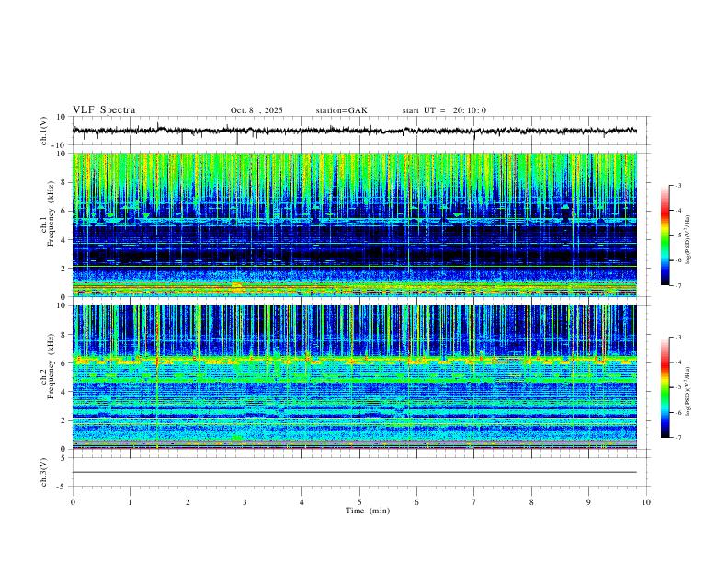Screen dimensions: 728x563
Task: Click the "ch.1(V)" waveform axis label
Action: coord(44,131)
